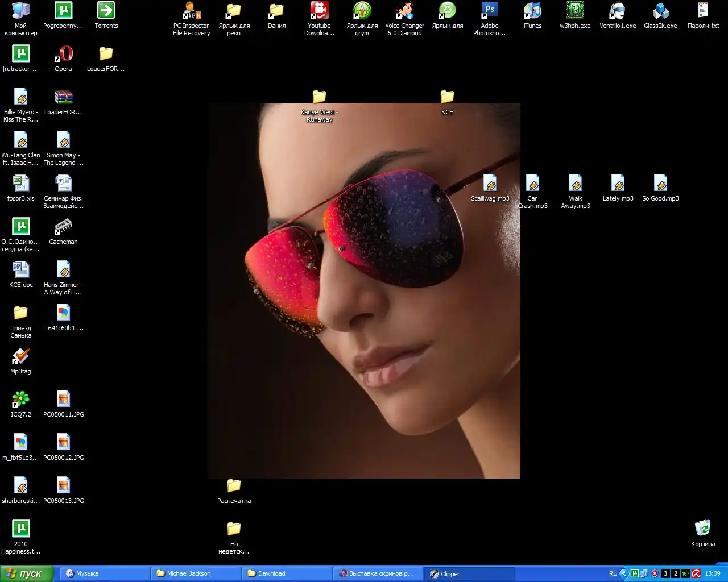Open the Recycle Bin (Корзина)

pyautogui.click(x=702, y=529)
